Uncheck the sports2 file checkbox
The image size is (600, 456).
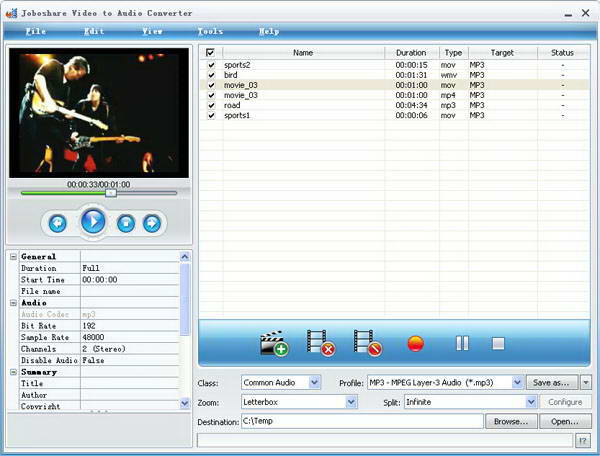[211, 65]
